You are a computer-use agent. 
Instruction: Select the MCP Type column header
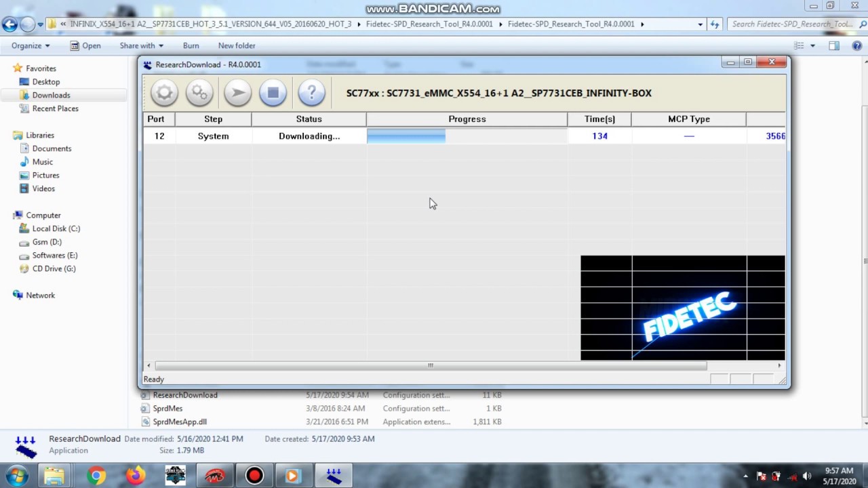(688, 119)
